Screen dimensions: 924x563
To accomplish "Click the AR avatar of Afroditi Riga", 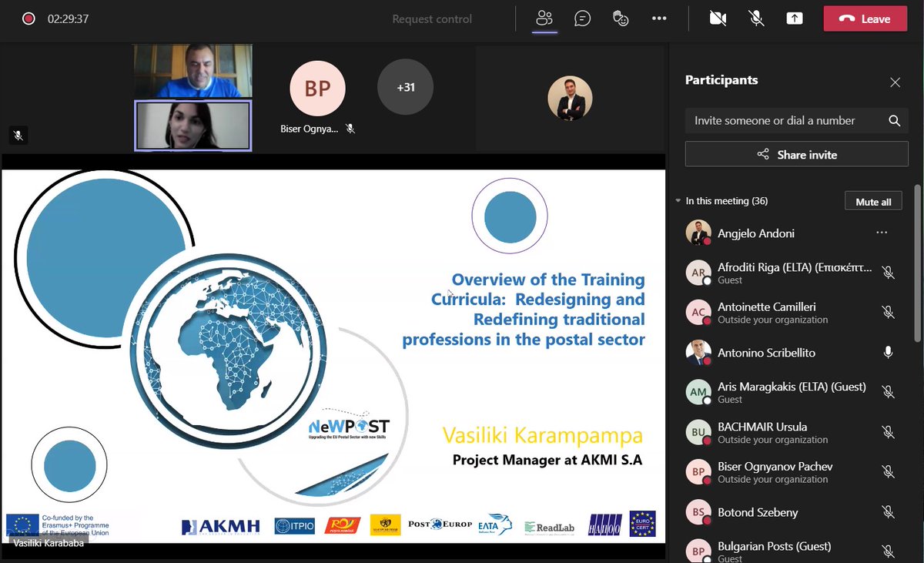I will 698,273.
